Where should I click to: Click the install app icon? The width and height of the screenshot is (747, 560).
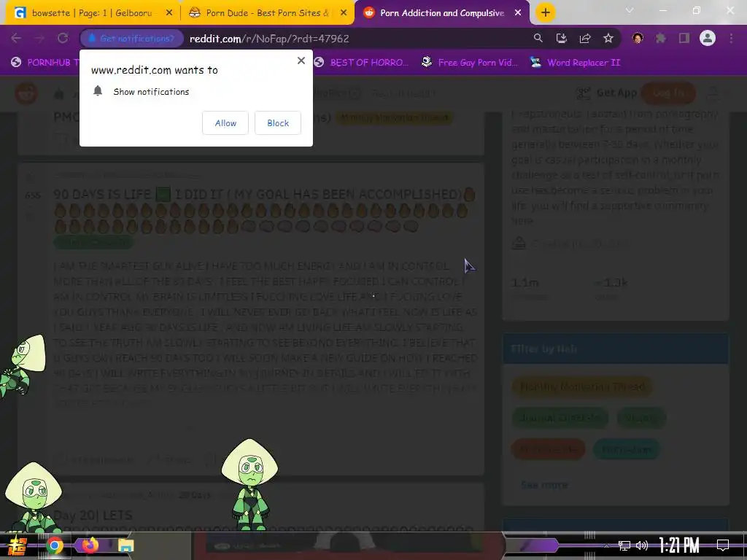click(561, 38)
